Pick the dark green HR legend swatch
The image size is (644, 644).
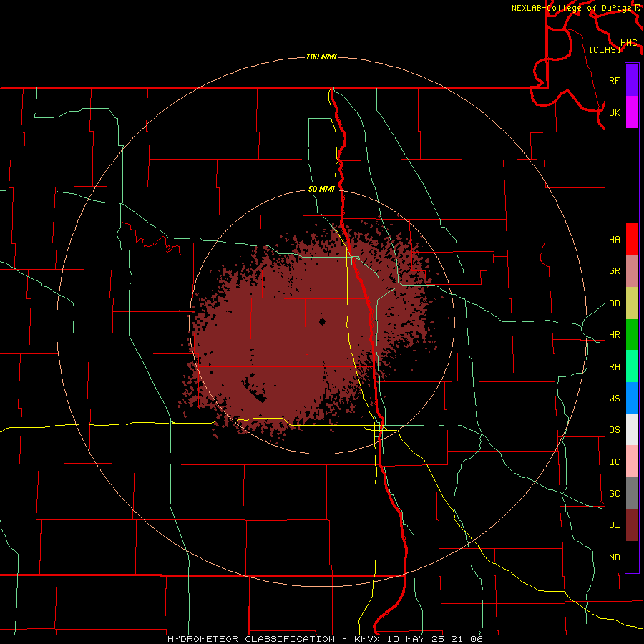(x=632, y=335)
